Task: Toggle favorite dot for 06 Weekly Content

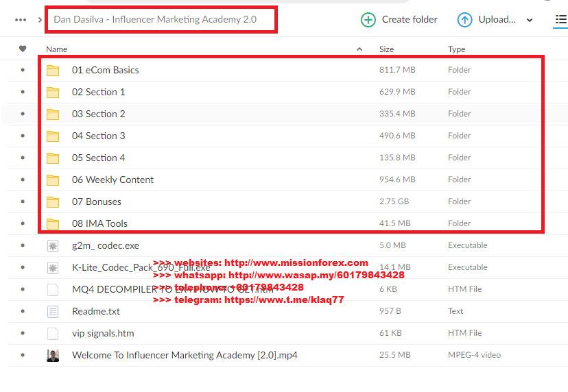Action: pyautogui.click(x=23, y=180)
